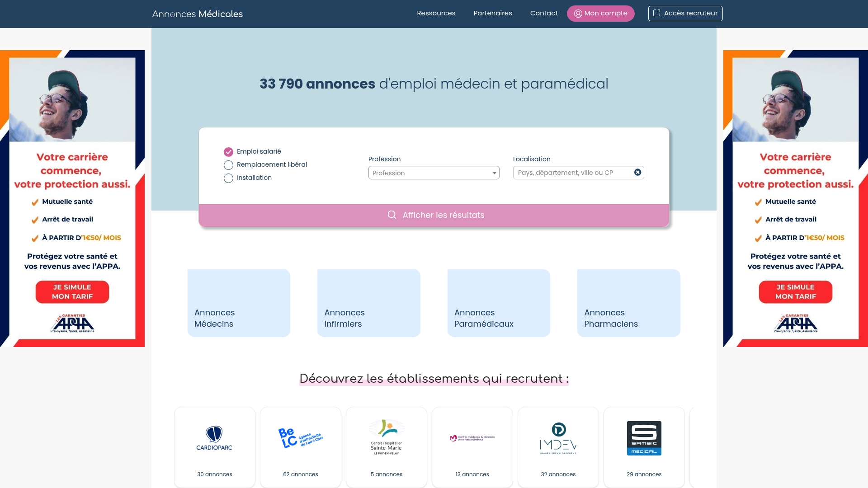Viewport: 868px width, 488px height.
Task: Click the Annonces Médicales site logo
Action: point(198,14)
